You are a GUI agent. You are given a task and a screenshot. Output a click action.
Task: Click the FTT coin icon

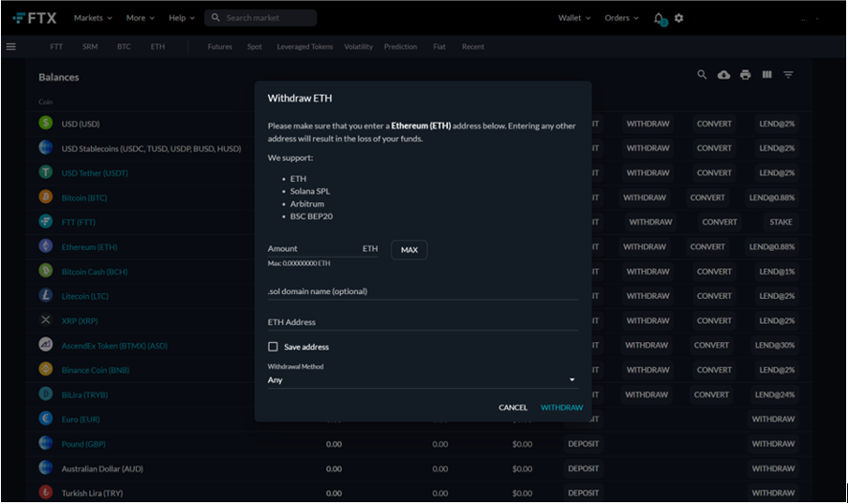pos(46,221)
